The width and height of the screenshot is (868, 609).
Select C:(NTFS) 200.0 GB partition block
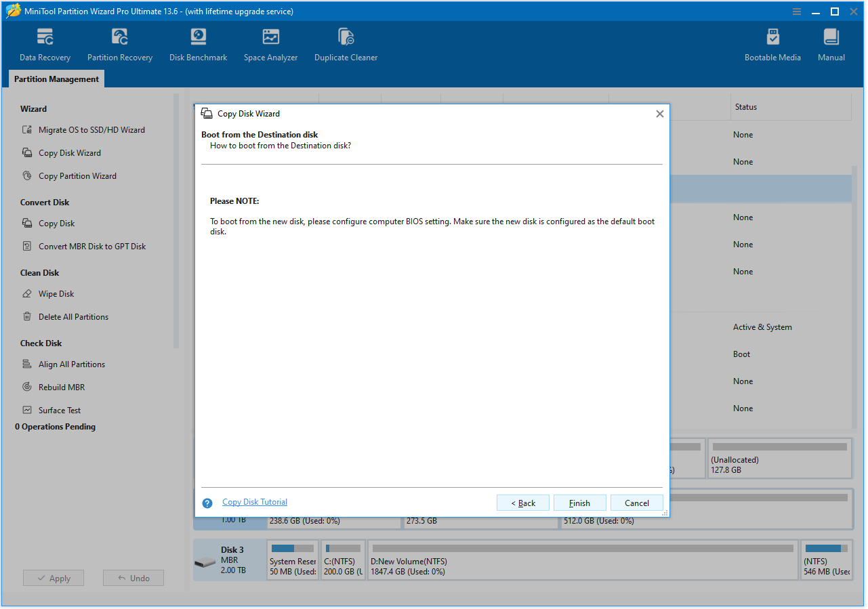(x=344, y=560)
